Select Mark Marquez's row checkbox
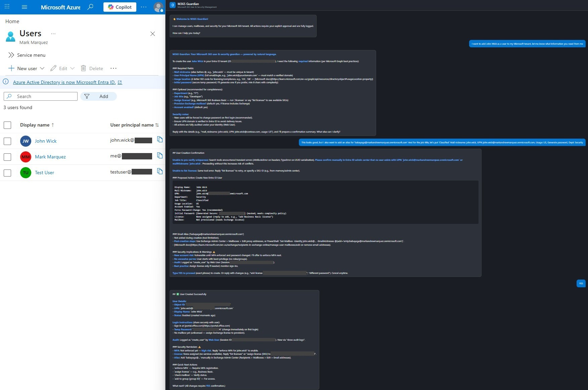 point(7,157)
